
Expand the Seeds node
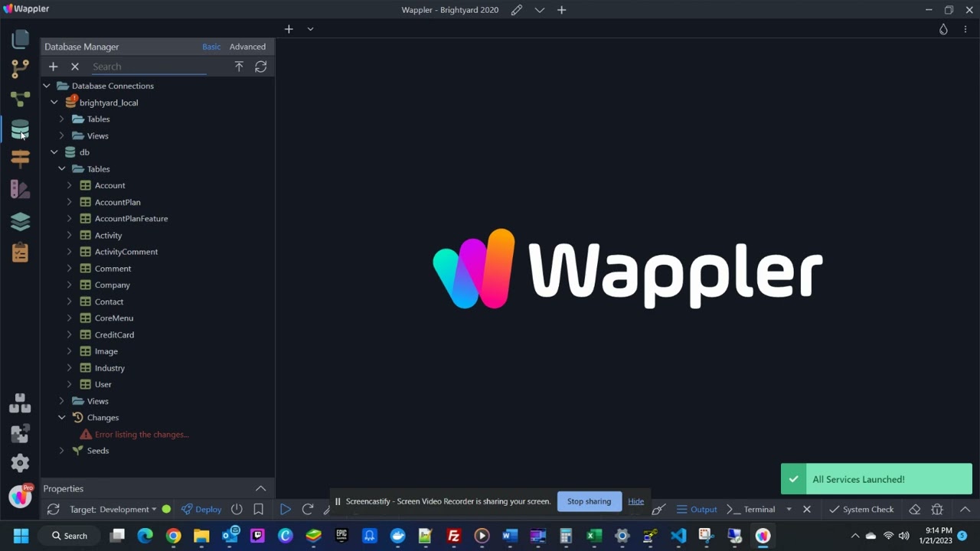62,451
